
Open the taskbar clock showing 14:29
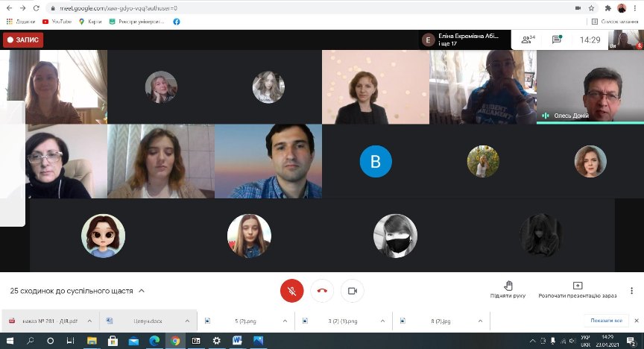607,341
